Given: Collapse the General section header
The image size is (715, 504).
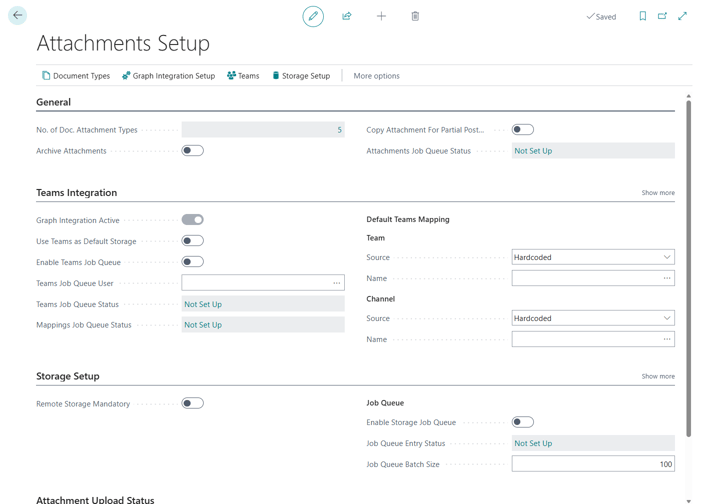Looking at the screenshot, I should click(x=53, y=102).
